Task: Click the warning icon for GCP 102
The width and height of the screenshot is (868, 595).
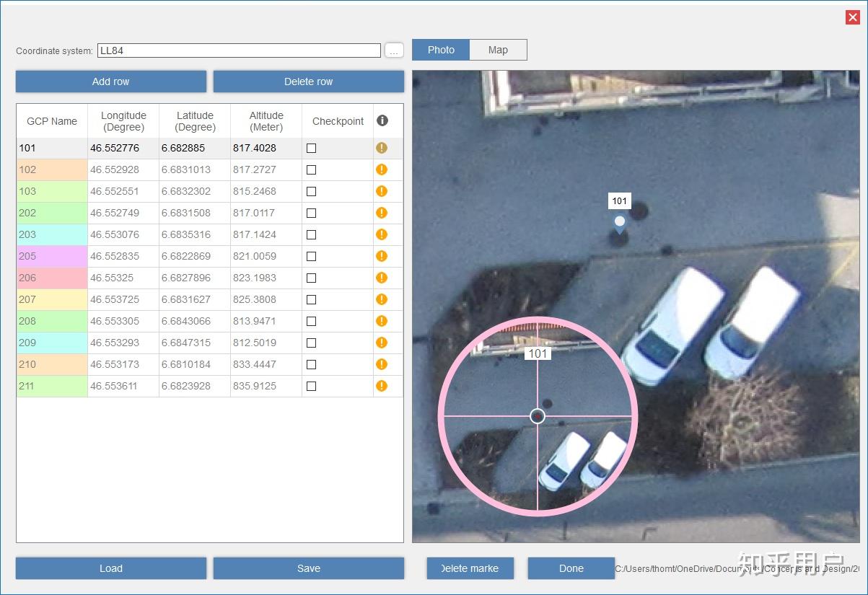Action: [382, 169]
